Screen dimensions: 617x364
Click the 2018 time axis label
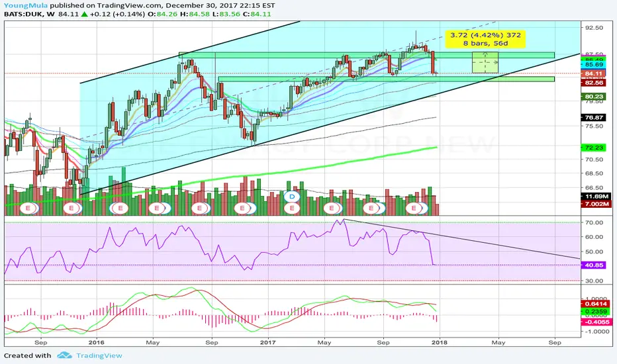click(439, 342)
